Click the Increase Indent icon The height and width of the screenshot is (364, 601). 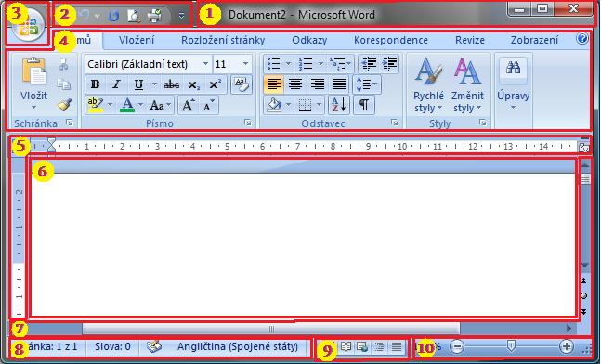click(390, 63)
